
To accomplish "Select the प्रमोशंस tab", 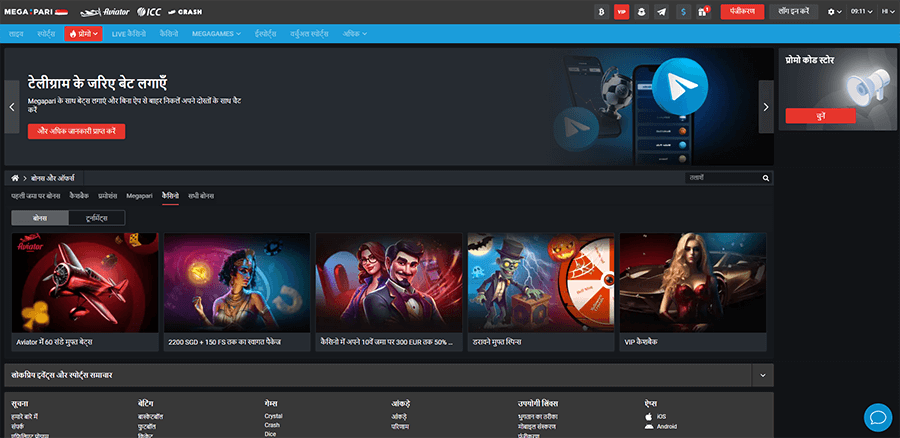I will [107, 196].
